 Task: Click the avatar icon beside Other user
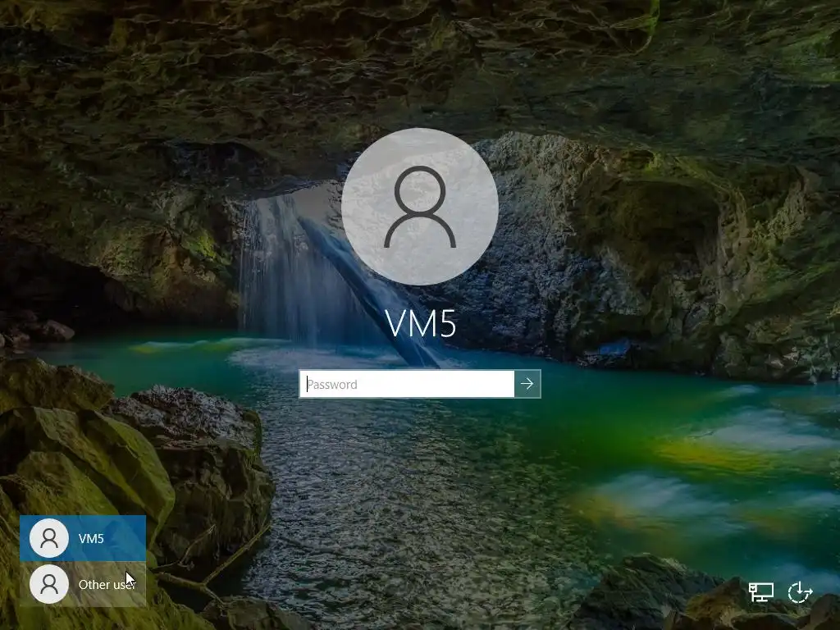49,584
